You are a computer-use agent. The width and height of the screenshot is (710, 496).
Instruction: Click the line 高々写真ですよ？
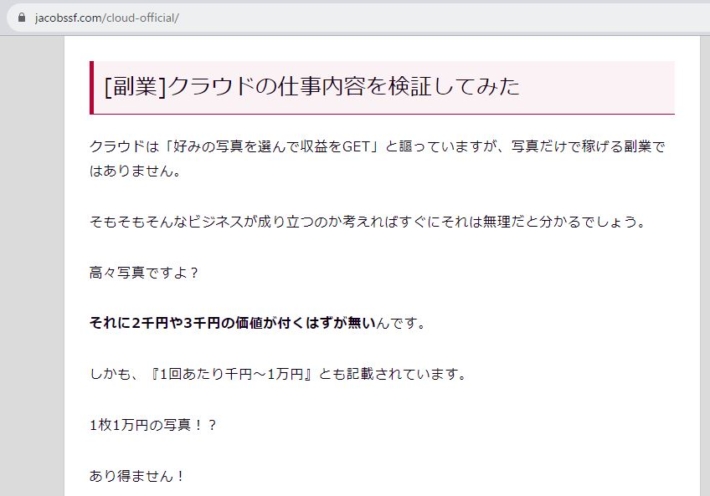tap(144, 273)
